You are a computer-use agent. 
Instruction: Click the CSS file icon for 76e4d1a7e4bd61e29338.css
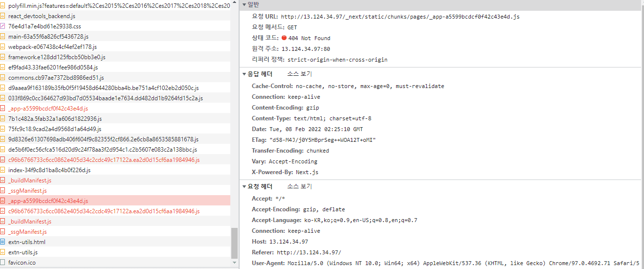point(2,26)
